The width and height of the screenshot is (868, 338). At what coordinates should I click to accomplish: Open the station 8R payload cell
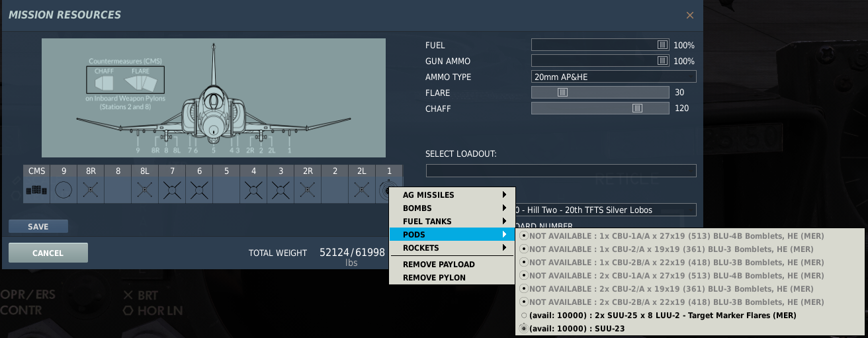(91, 190)
